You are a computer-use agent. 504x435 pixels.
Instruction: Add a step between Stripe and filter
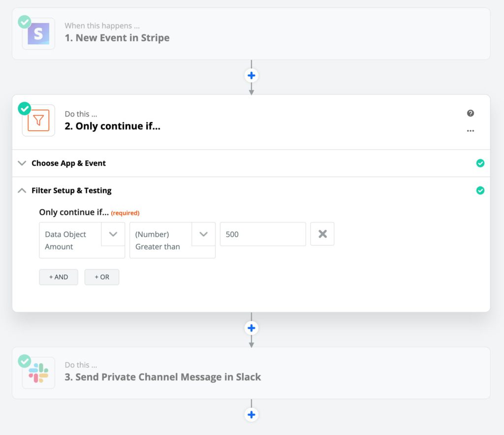pyautogui.click(x=252, y=75)
